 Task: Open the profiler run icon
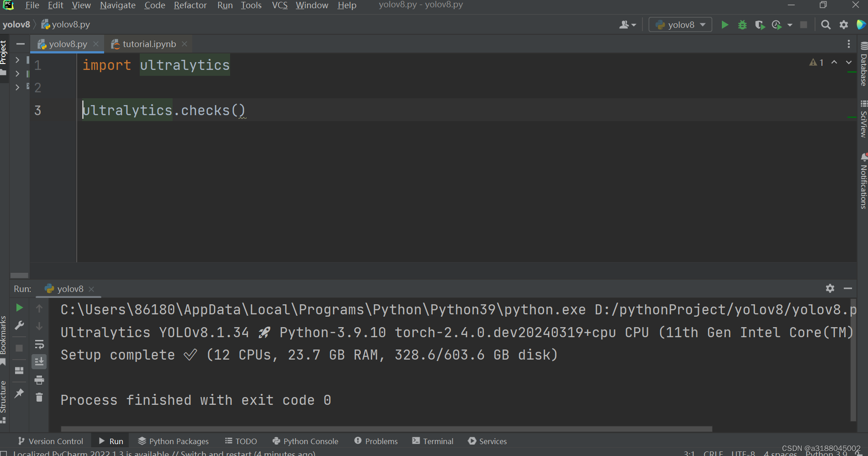[x=777, y=25]
